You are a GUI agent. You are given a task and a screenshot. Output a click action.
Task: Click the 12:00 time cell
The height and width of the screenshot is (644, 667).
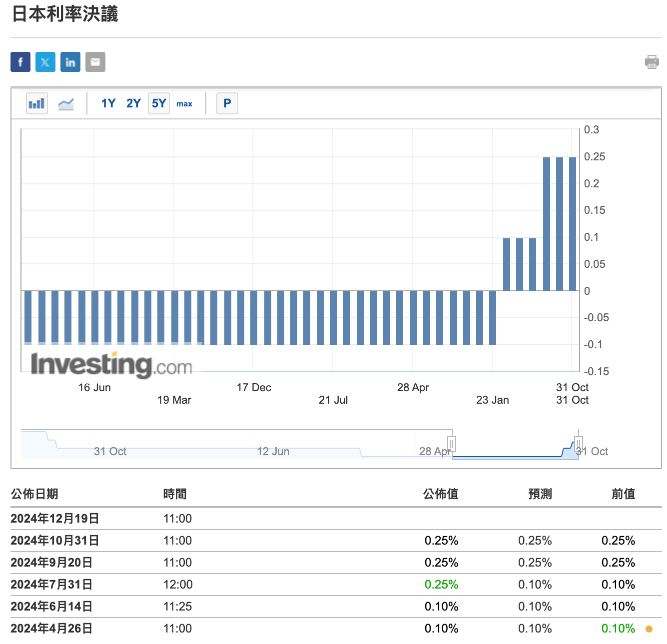pyautogui.click(x=178, y=585)
